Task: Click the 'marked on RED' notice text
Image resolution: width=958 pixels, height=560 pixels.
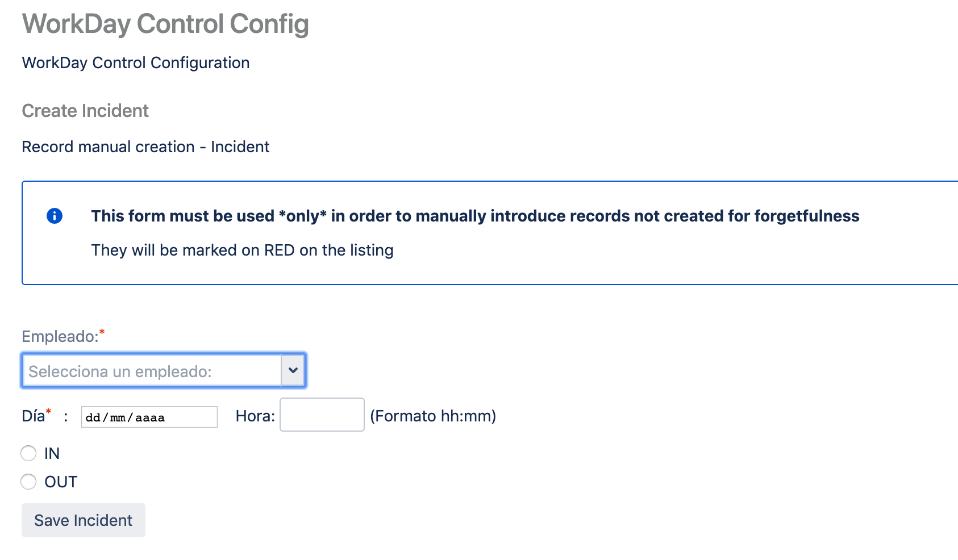Action: [x=243, y=250]
